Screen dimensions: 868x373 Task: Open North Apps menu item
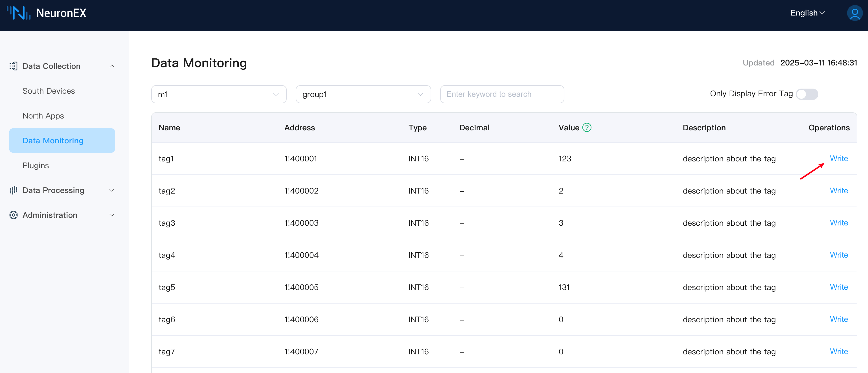[43, 116]
